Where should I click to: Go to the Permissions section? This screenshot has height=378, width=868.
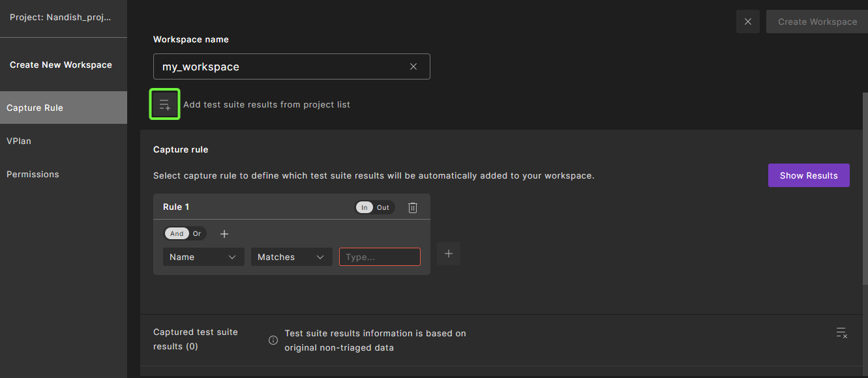(x=33, y=174)
